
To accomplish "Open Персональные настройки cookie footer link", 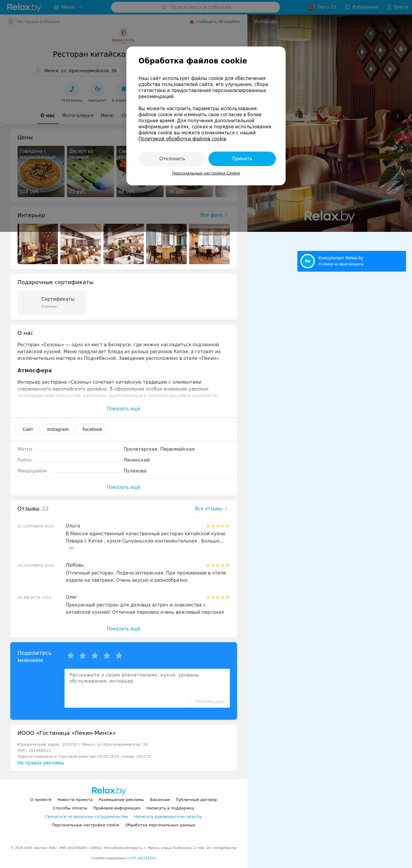I will pos(85,825).
